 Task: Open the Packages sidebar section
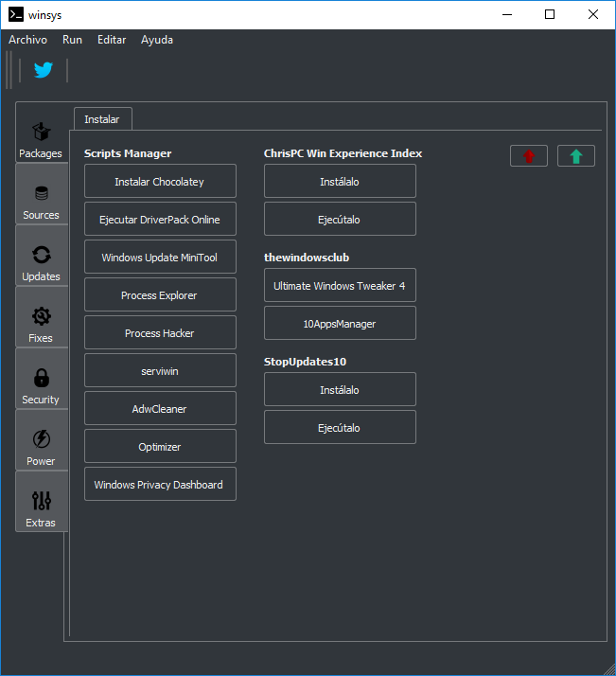pyautogui.click(x=41, y=139)
